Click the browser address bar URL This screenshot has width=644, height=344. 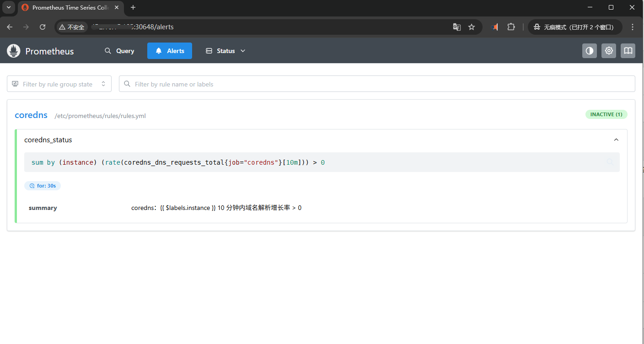tap(133, 27)
